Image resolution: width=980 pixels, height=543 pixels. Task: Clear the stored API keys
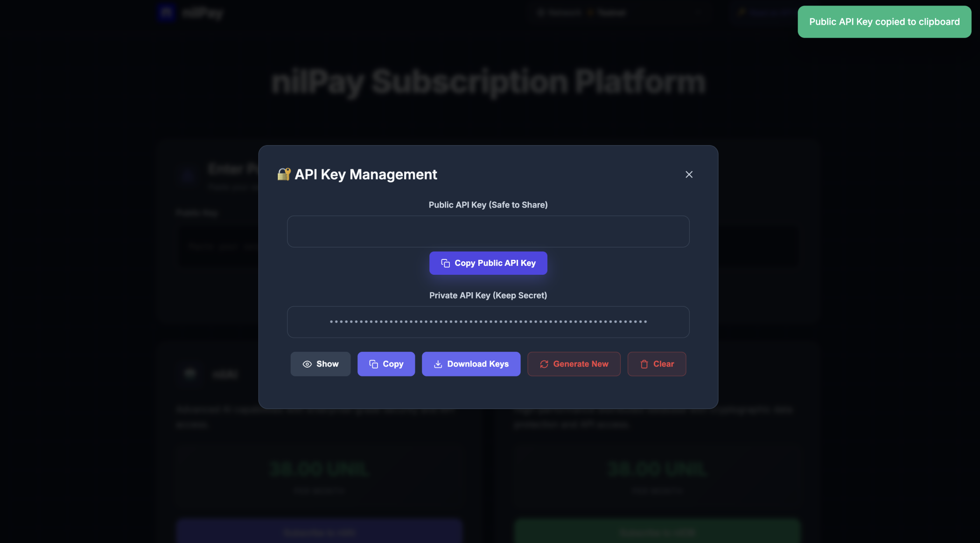(x=657, y=364)
